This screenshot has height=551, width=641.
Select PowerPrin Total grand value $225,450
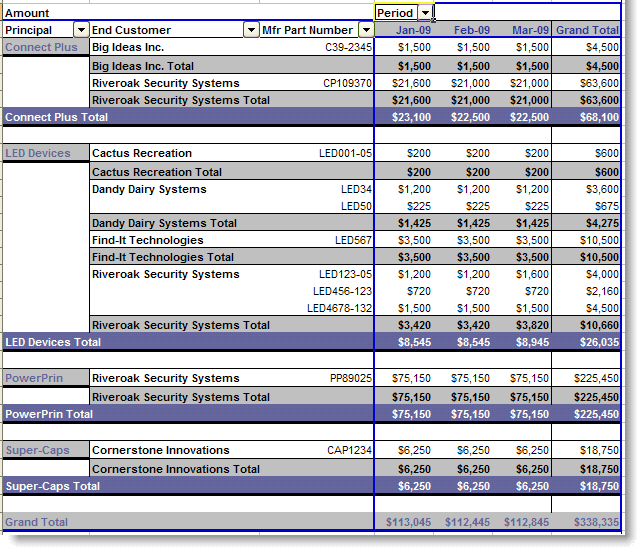[596, 414]
